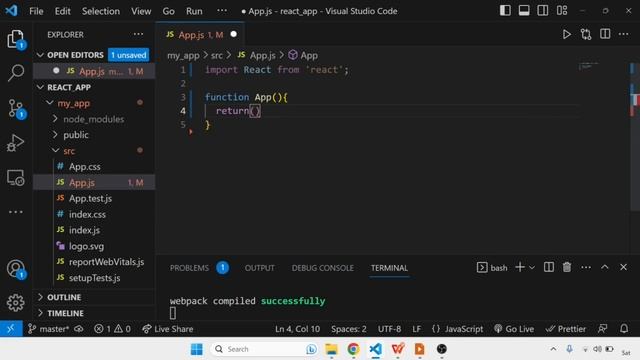Open the File menu
Screen dimensions: 640x360
[36, 11]
